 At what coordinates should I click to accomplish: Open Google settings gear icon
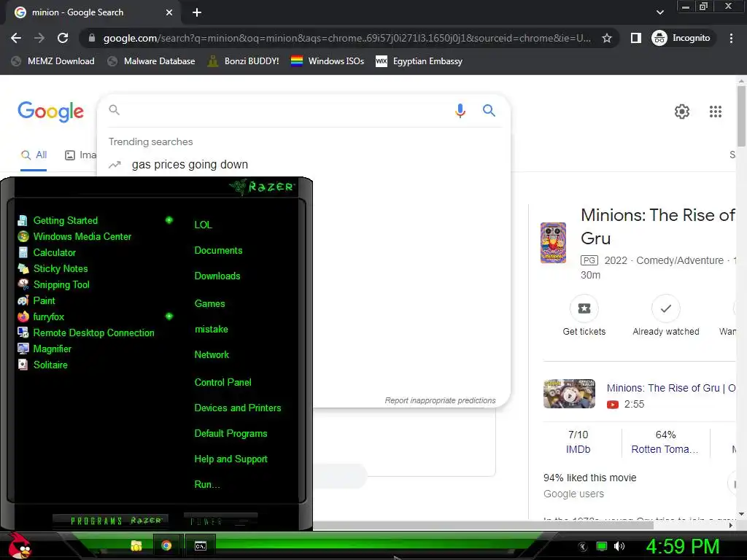[x=682, y=112]
